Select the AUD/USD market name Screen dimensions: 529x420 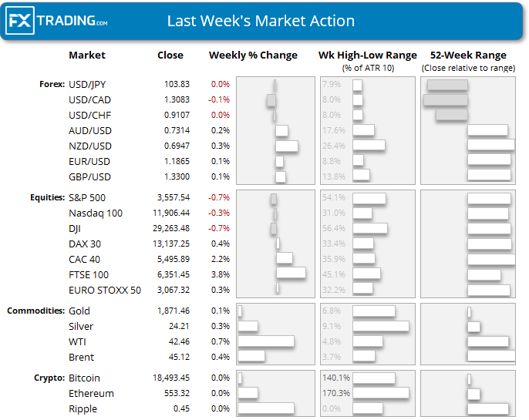tap(90, 130)
